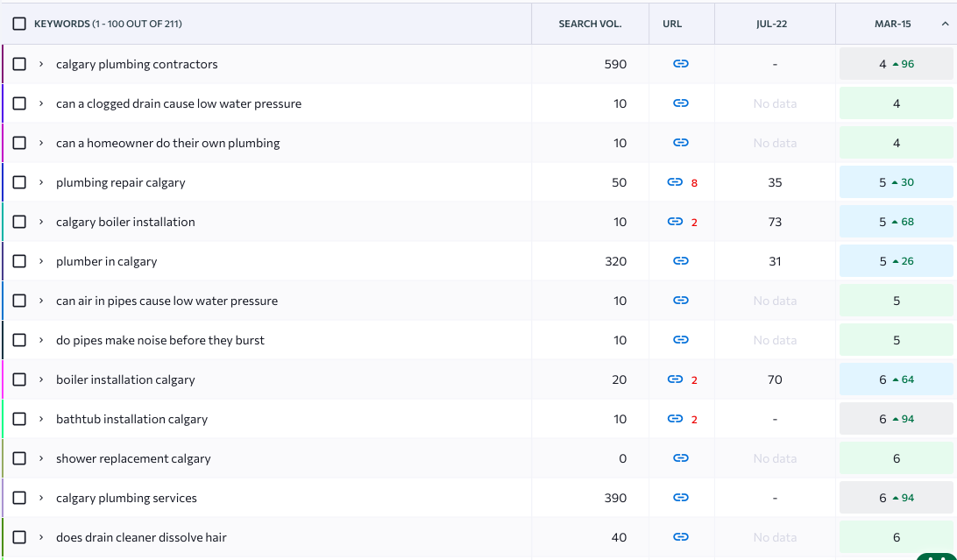Click URL link icon for calgary boiler installation

pyautogui.click(x=674, y=222)
